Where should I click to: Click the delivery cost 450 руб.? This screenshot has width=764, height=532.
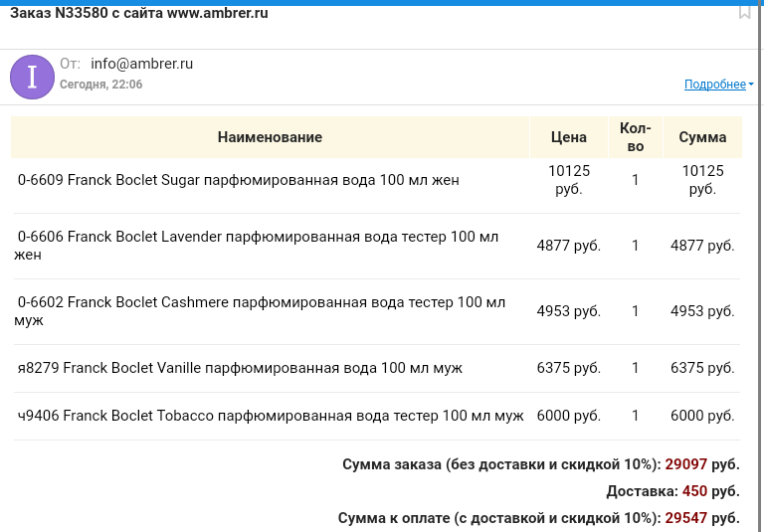(x=710, y=491)
